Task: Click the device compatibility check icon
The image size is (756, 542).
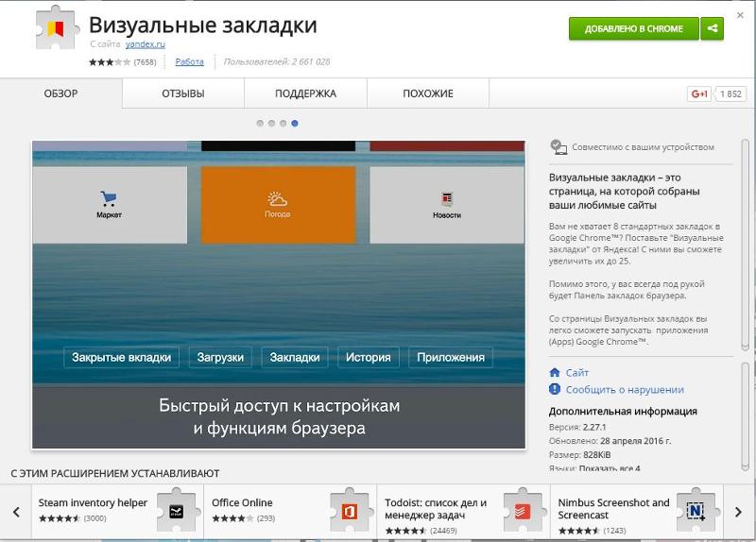Action: pyautogui.click(x=558, y=147)
